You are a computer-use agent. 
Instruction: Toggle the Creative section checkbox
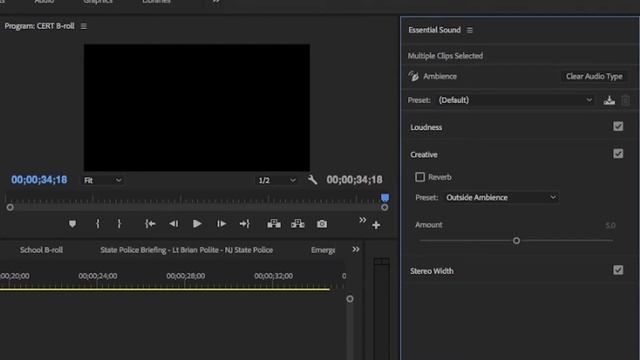click(x=618, y=154)
